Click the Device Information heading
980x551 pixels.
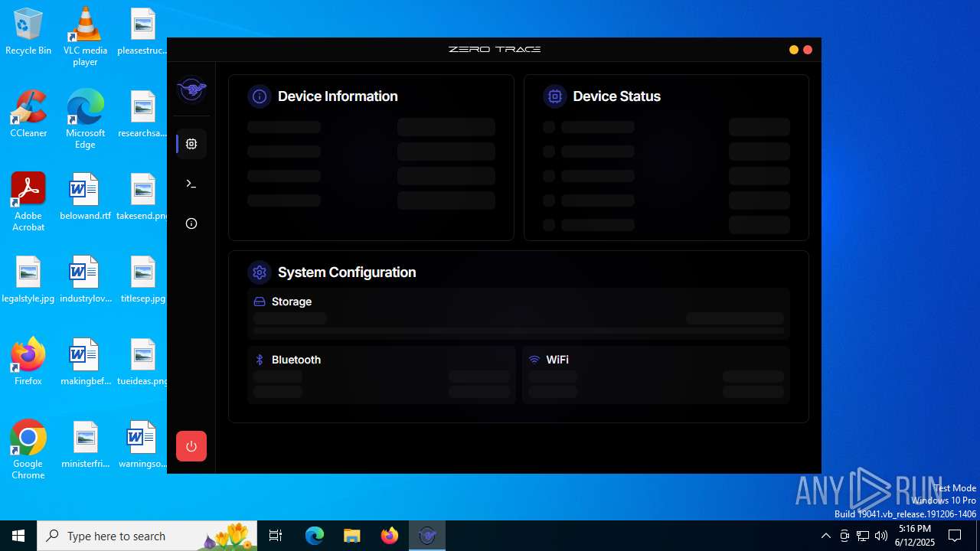click(338, 96)
